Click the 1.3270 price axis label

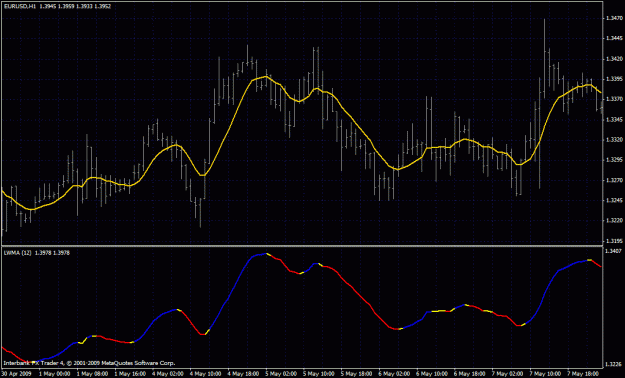click(614, 180)
